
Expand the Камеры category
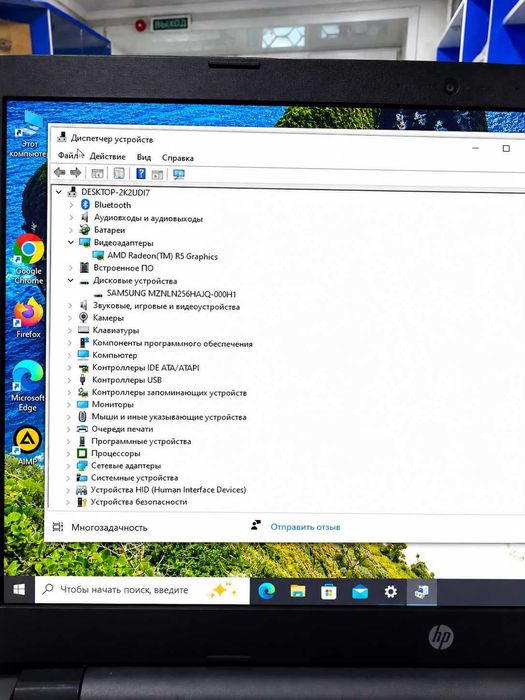point(70,318)
